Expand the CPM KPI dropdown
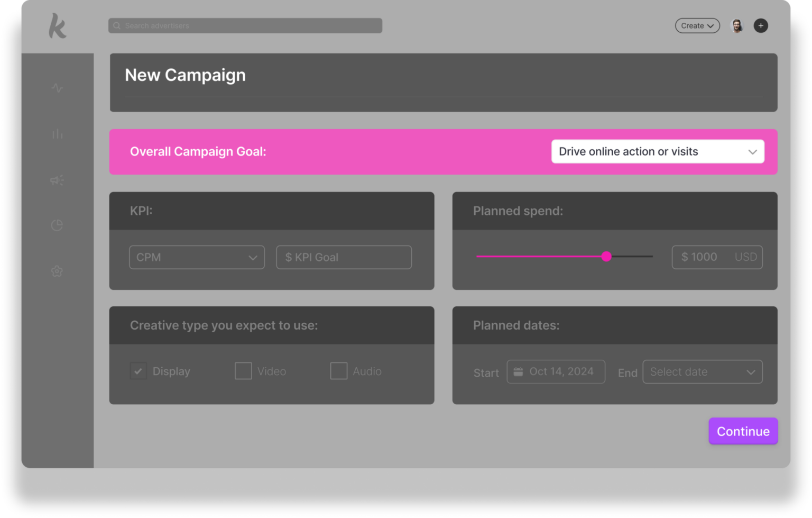This screenshot has width=812, height=518. (197, 257)
